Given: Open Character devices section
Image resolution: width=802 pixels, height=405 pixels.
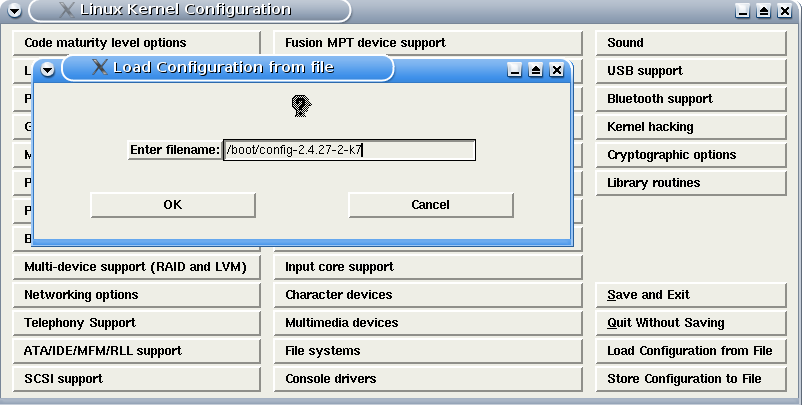Looking at the screenshot, I should click(428, 295).
